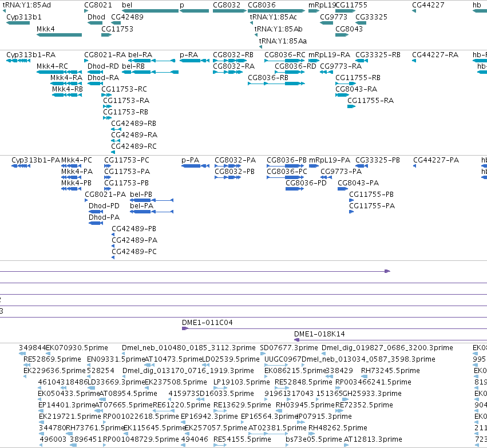Click the bel-PB protein glyph
Viewport: 487px width, 448px height.
[x=152, y=200]
